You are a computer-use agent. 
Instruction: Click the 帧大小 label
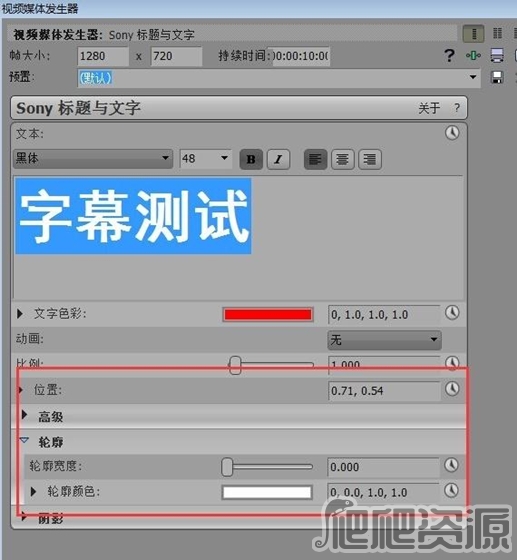point(30,55)
